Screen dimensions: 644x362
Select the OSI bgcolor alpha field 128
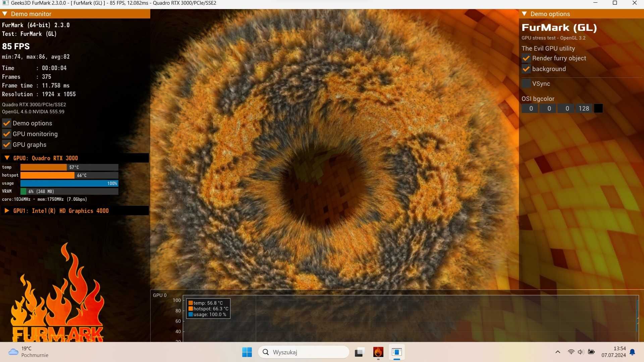pos(584,108)
